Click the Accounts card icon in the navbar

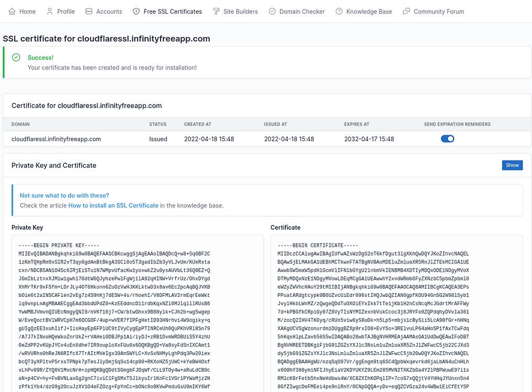click(90, 11)
